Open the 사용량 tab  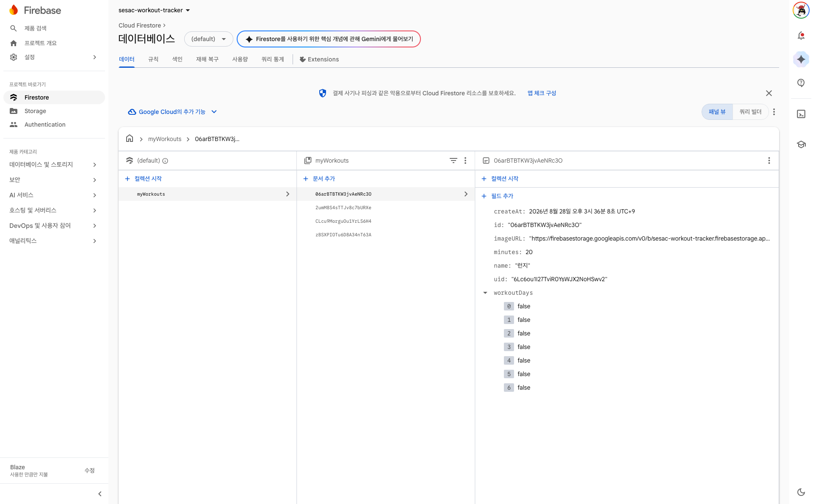click(240, 59)
